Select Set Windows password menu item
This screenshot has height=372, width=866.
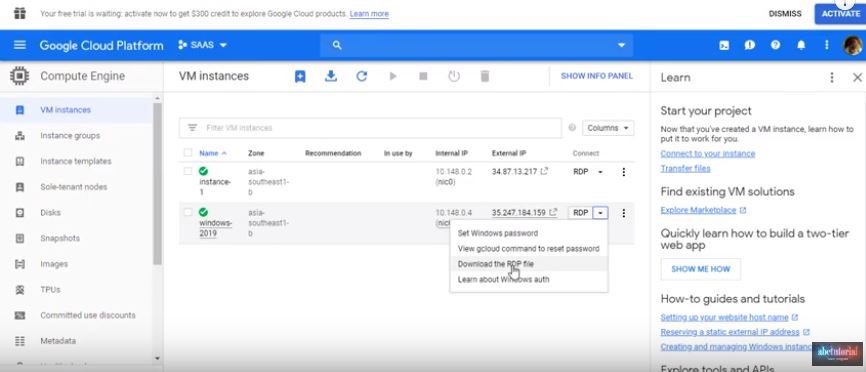point(529,233)
